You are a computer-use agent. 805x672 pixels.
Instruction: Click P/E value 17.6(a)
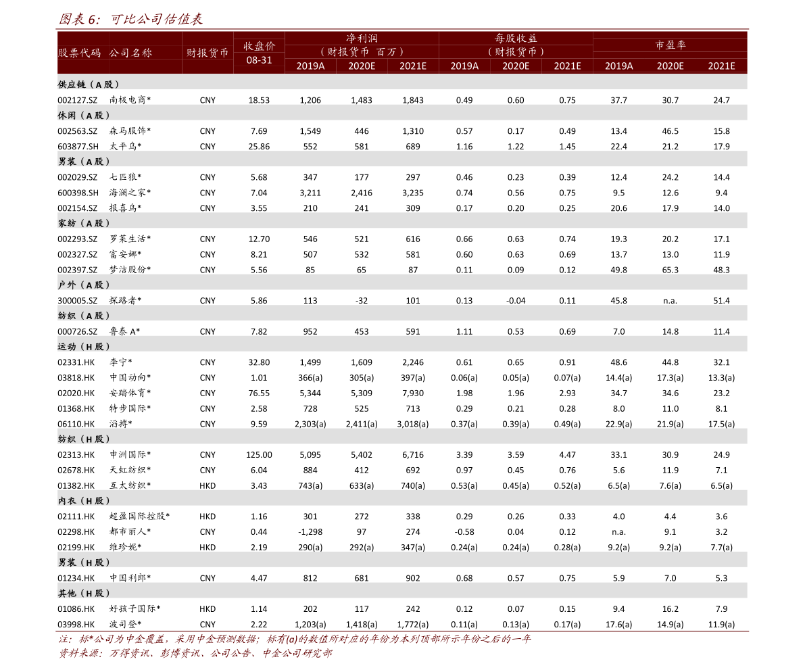(618, 624)
